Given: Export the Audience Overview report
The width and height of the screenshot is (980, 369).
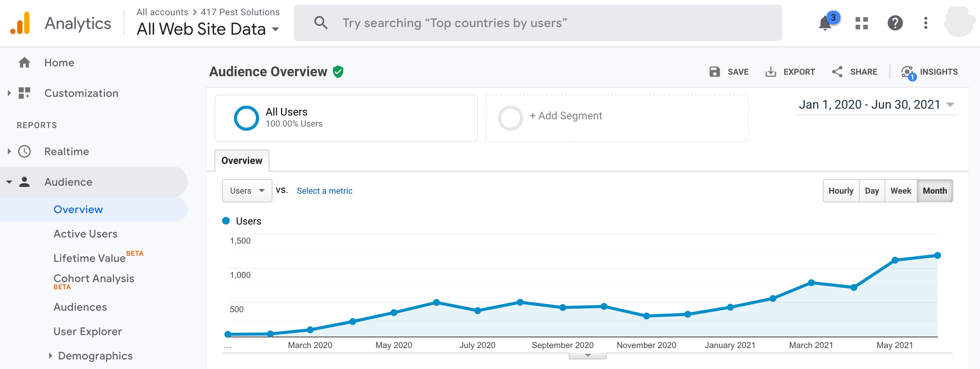Looking at the screenshot, I should (x=790, y=72).
